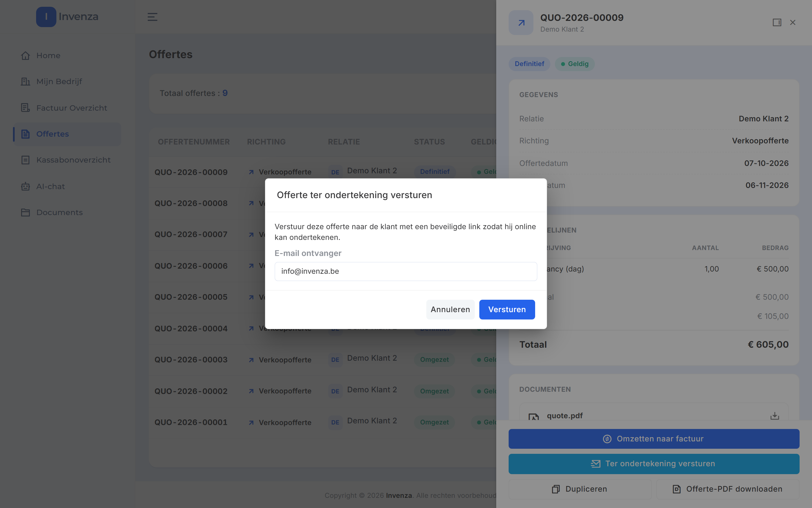
Task: Toggle the sidebar with hamburger icon
Action: click(152, 17)
